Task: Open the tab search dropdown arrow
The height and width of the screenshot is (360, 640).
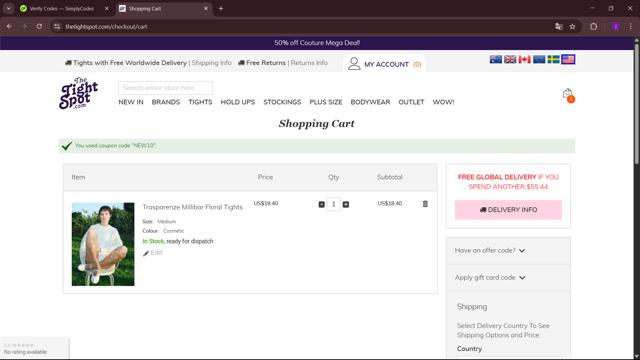Action: pos(9,8)
